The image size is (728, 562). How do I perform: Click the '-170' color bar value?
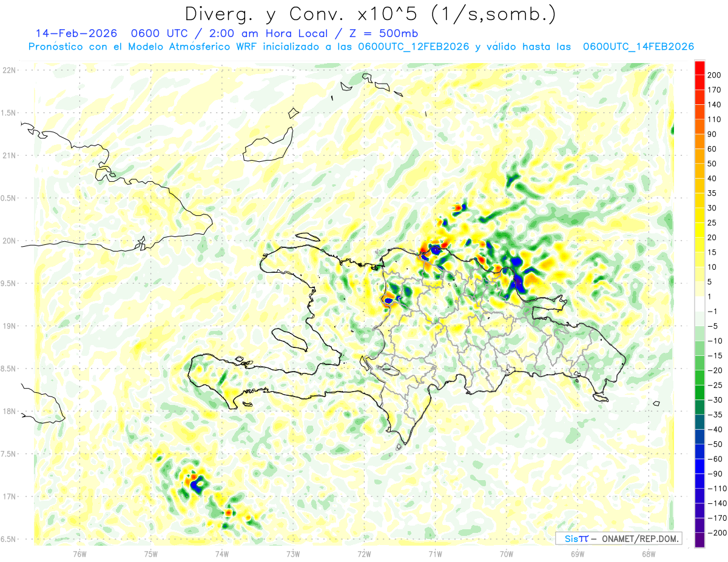coord(716,518)
